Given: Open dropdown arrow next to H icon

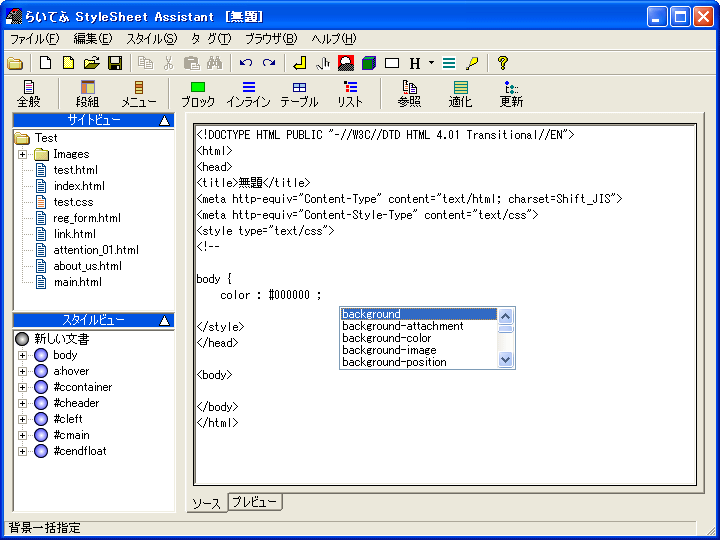Looking at the screenshot, I should point(431,62).
